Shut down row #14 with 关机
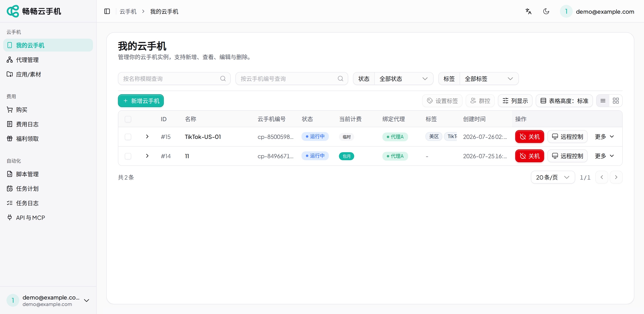 (x=529, y=156)
